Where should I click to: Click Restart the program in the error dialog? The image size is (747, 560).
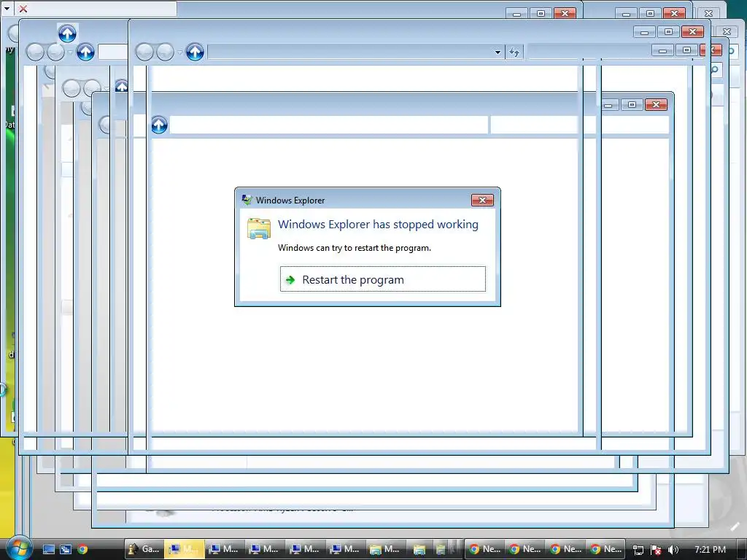(382, 279)
